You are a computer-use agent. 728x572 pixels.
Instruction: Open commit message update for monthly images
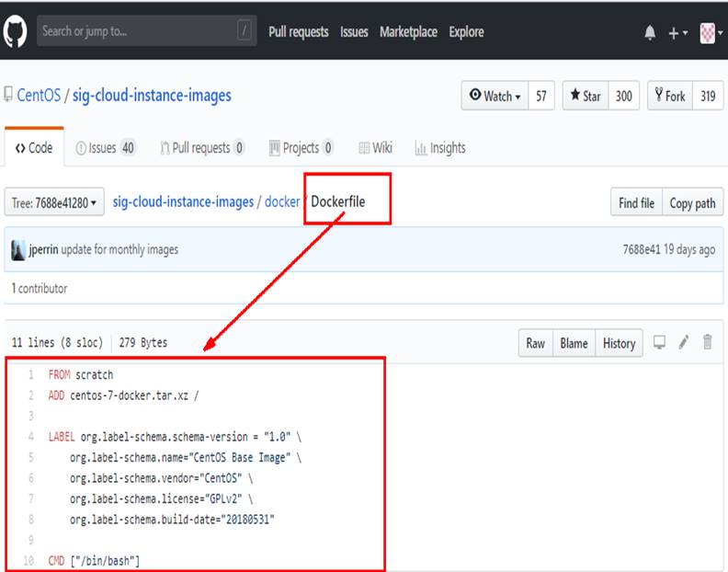(x=119, y=249)
